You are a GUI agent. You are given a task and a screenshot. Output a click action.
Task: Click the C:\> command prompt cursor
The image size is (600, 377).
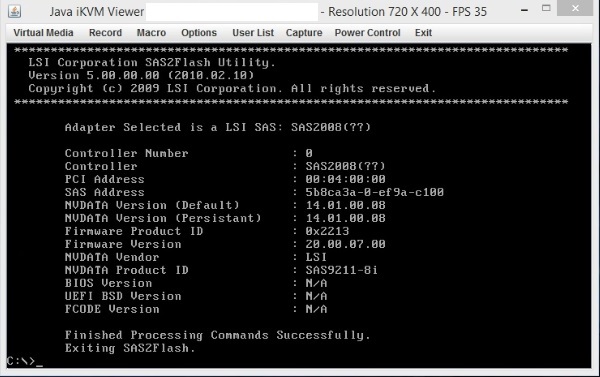point(39,362)
